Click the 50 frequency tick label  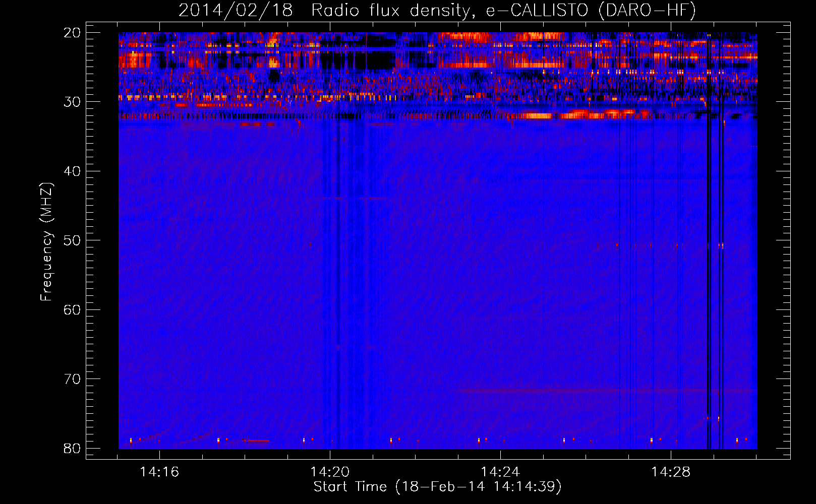(x=72, y=240)
